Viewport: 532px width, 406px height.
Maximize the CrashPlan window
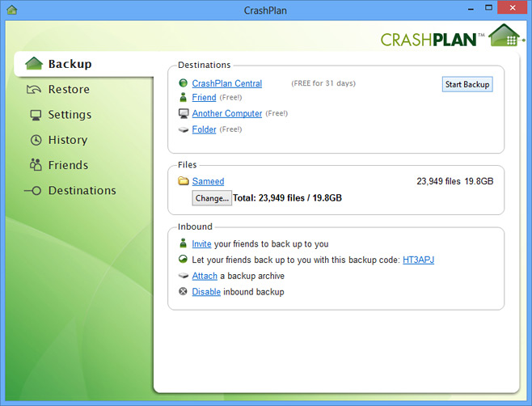click(488, 8)
